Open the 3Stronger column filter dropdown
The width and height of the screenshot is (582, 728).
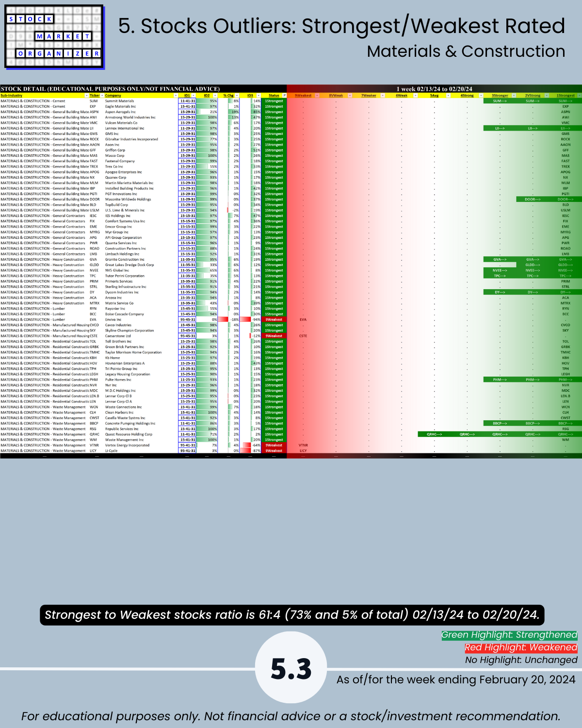514,96
